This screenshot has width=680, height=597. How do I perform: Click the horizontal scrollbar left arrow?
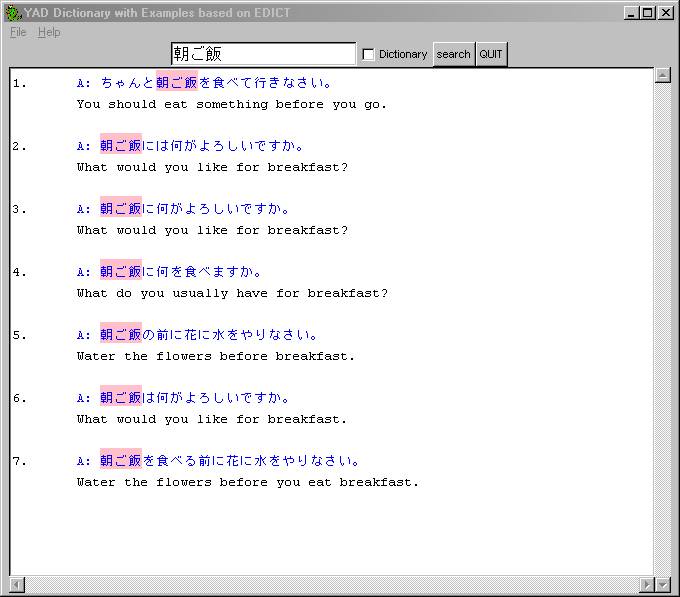point(17,585)
